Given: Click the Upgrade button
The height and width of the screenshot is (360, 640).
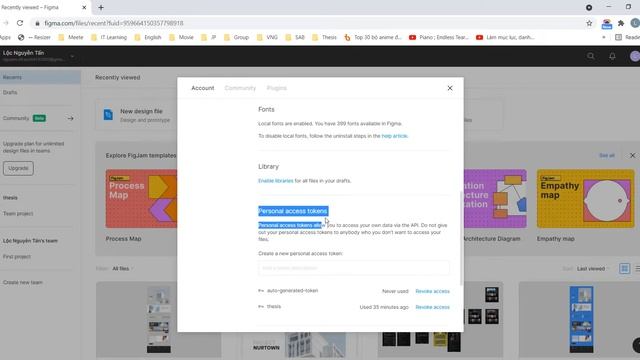Looking at the screenshot, I should (x=18, y=168).
